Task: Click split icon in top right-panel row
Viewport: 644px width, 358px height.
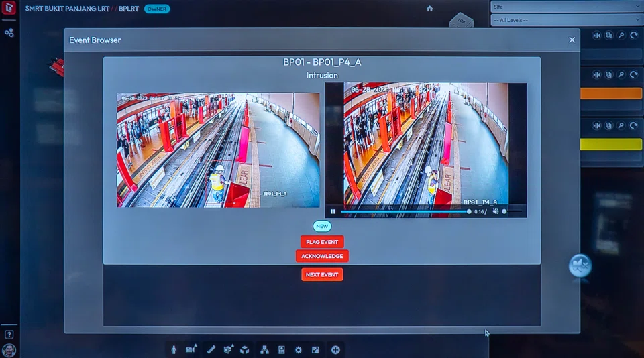Action: tap(596, 36)
